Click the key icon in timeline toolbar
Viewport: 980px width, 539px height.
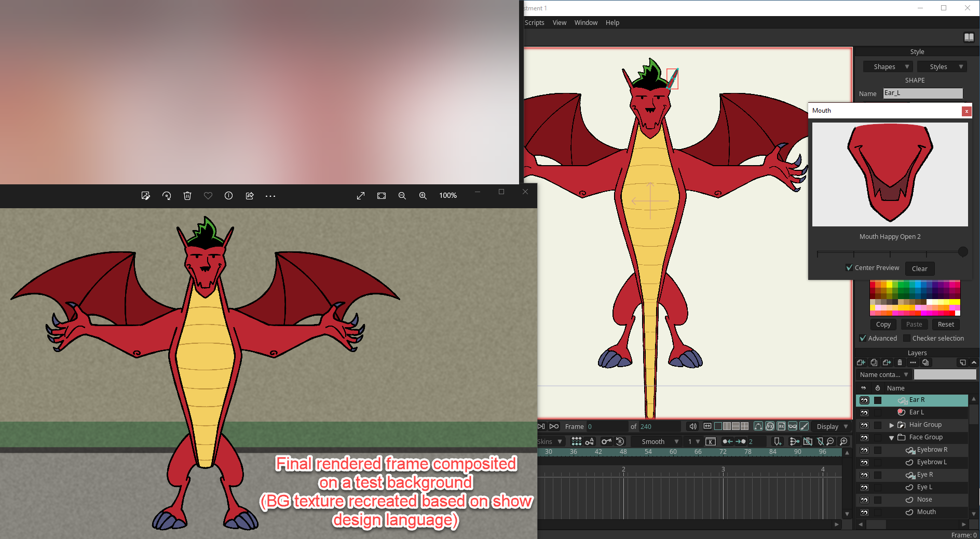[606, 441]
